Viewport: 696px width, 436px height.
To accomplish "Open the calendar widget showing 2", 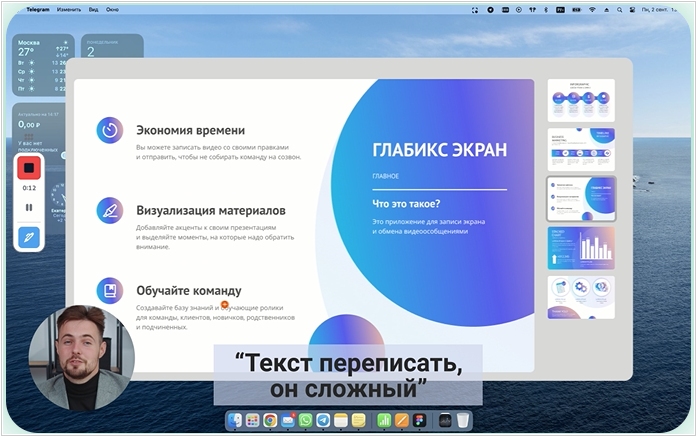I will (x=112, y=46).
